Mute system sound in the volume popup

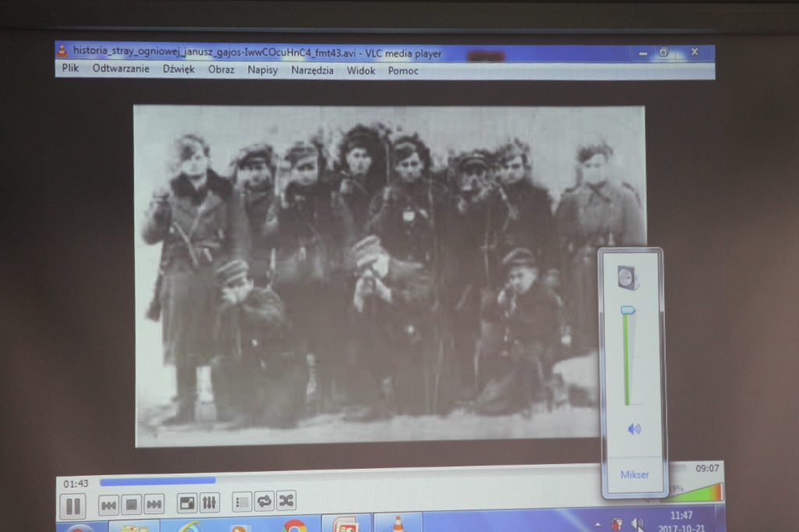634,429
